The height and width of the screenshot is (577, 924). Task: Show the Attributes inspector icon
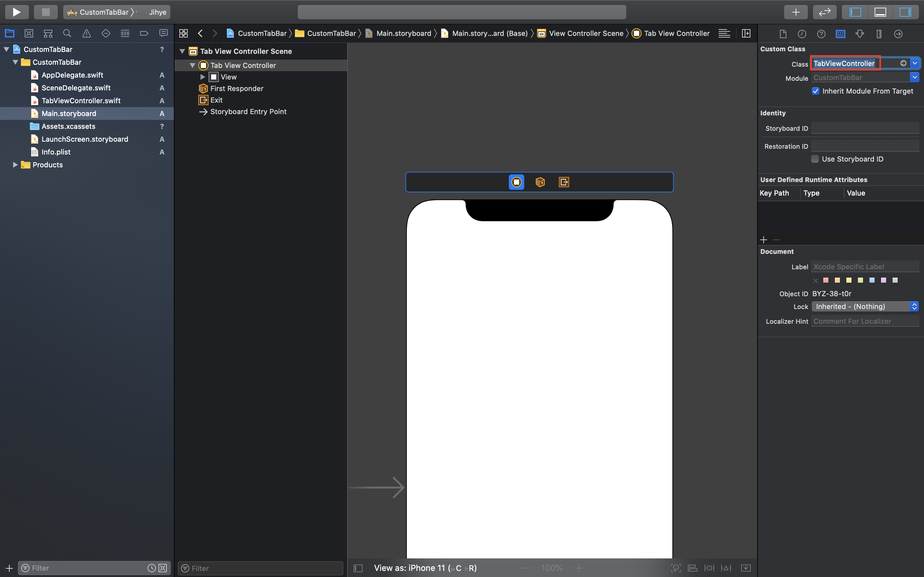(860, 34)
